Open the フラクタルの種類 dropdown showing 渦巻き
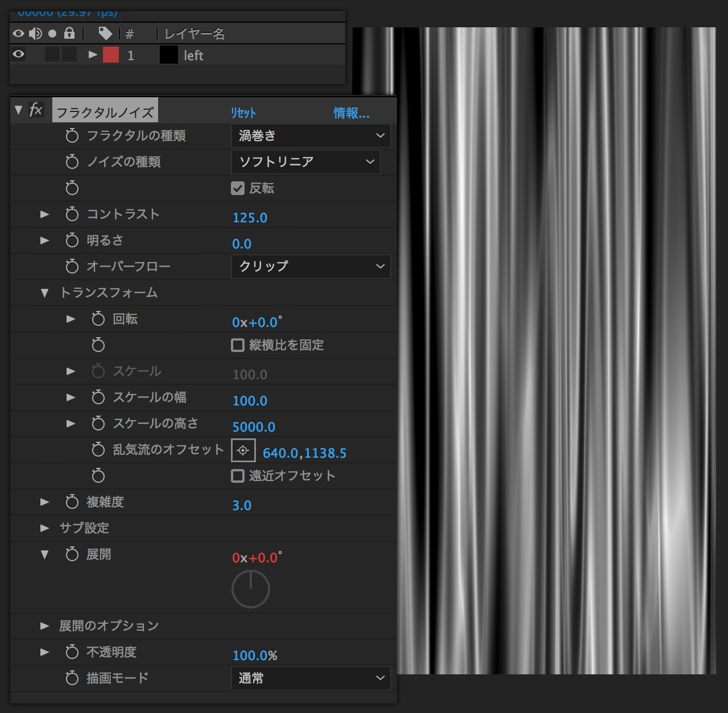 coord(311,136)
